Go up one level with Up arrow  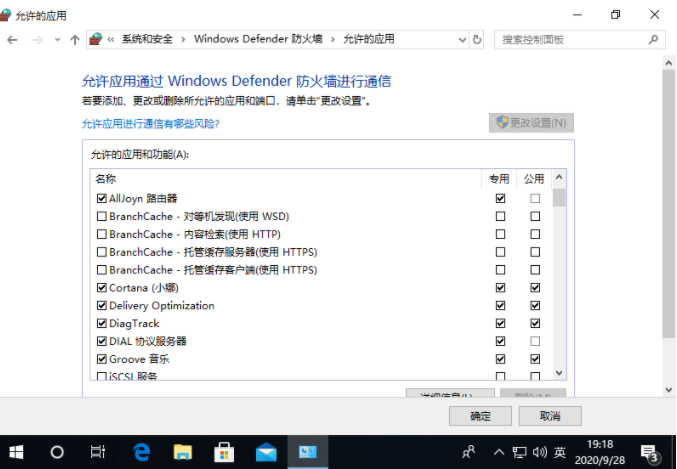(x=75, y=40)
